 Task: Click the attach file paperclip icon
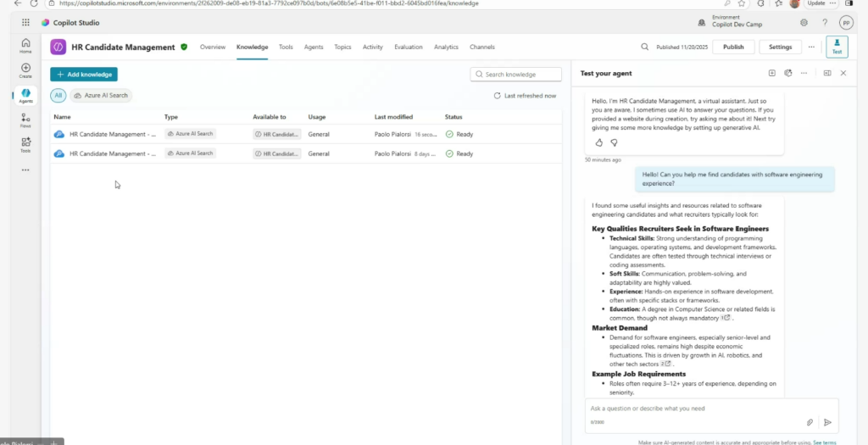point(810,421)
